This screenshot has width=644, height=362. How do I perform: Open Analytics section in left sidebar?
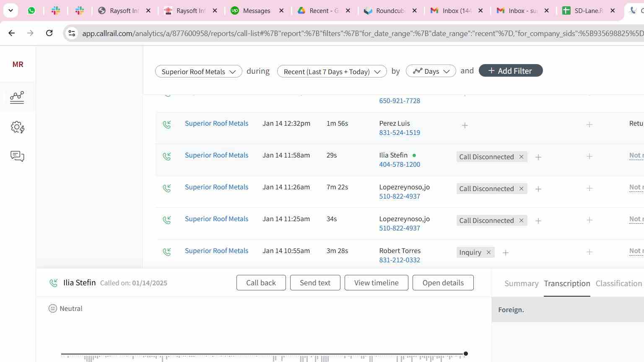click(17, 97)
